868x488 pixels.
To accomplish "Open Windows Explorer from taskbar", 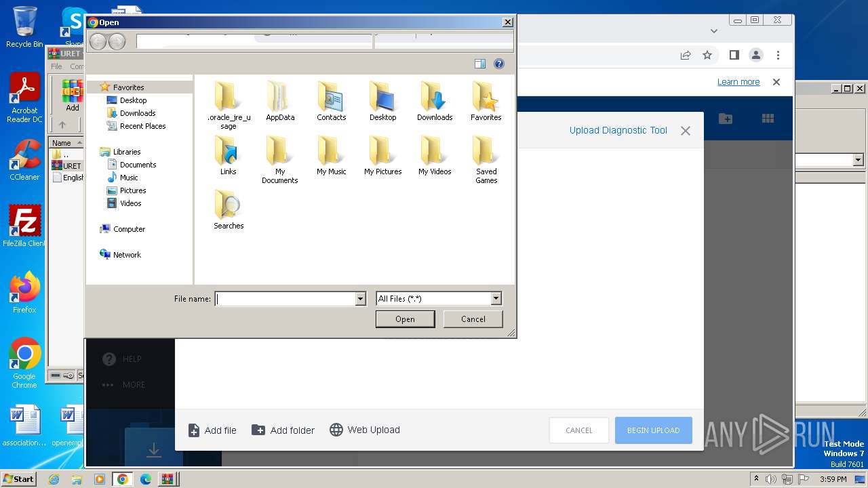I will (77, 479).
